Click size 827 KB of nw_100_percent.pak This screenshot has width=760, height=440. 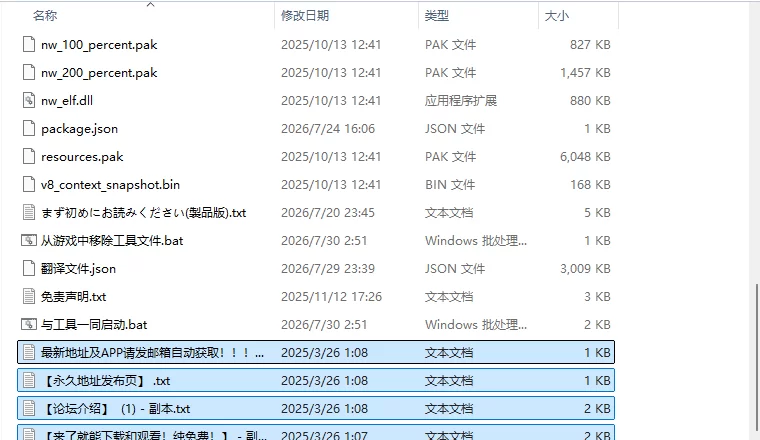tap(590, 45)
